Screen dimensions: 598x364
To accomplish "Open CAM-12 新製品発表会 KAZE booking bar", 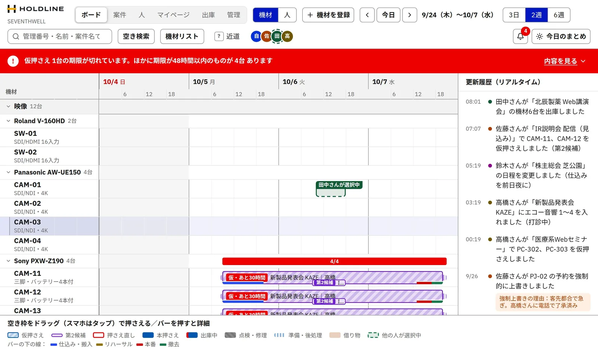I will 333,296.
